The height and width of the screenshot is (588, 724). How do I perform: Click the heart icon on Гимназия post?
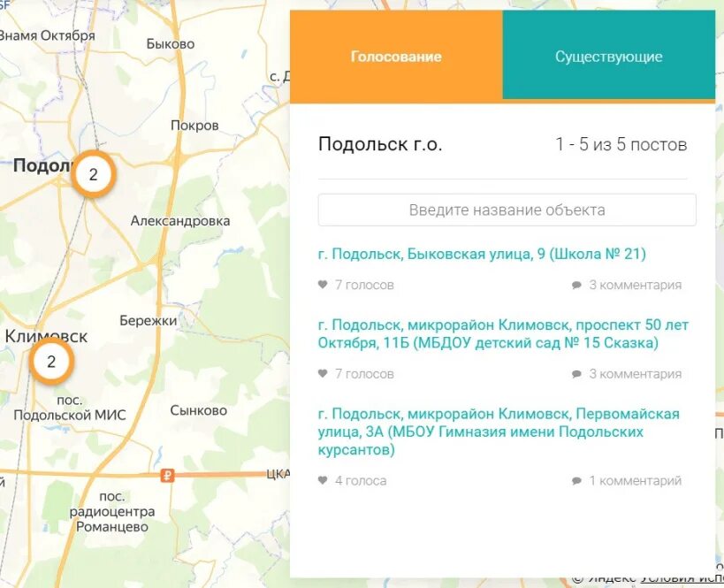(321, 480)
